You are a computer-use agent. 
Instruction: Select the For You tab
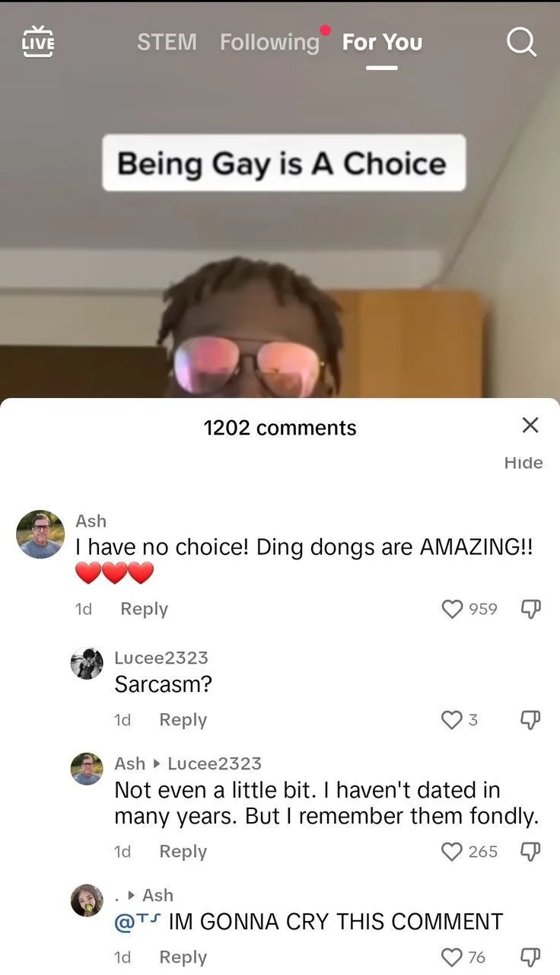coord(382,42)
